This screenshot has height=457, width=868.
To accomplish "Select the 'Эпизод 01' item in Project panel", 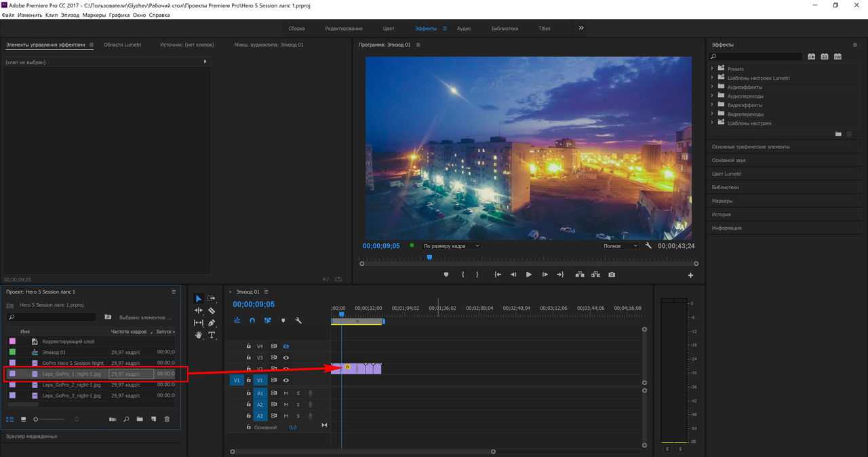I will click(x=54, y=353).
